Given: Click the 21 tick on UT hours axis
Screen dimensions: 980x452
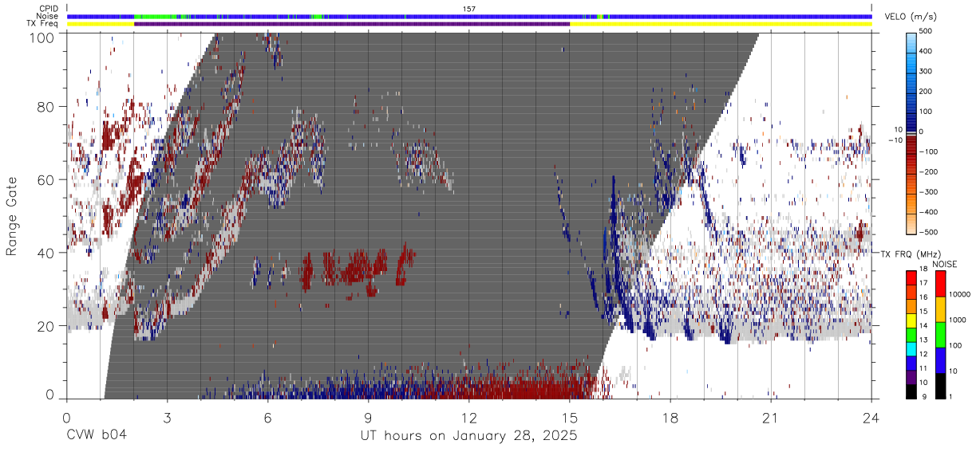Looking at the screenshot, I should (x=771, y=418).
